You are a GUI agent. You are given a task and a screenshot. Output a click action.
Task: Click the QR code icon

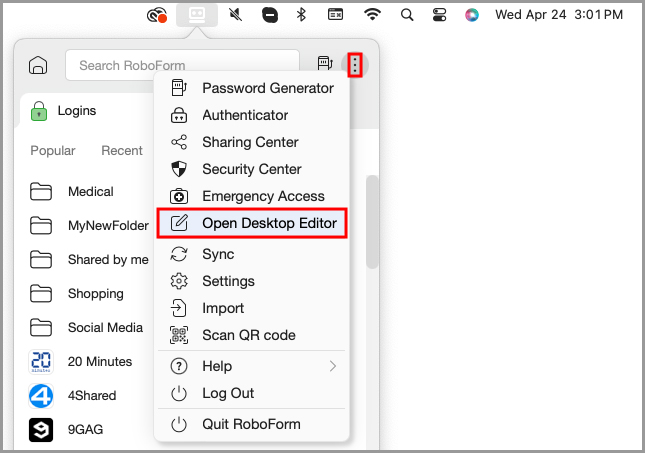click(x=179, y=335)
